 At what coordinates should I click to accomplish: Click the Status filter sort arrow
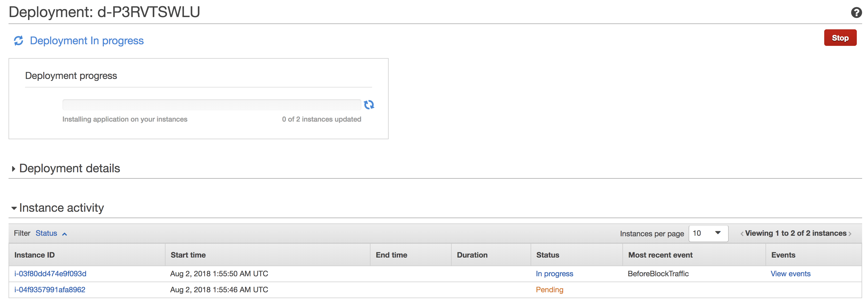tap(65, 234)
